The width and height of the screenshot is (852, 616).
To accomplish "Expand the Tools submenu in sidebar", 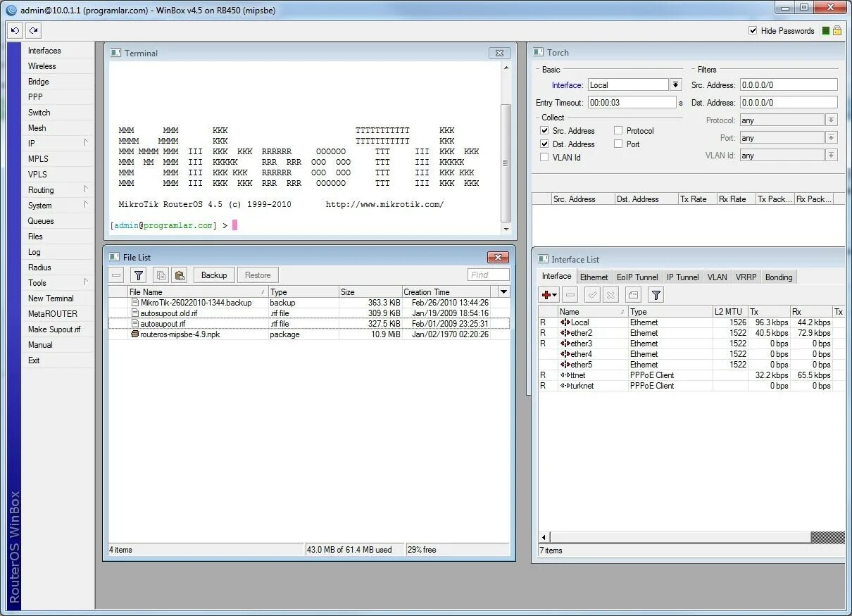I will tap(86, 282).
